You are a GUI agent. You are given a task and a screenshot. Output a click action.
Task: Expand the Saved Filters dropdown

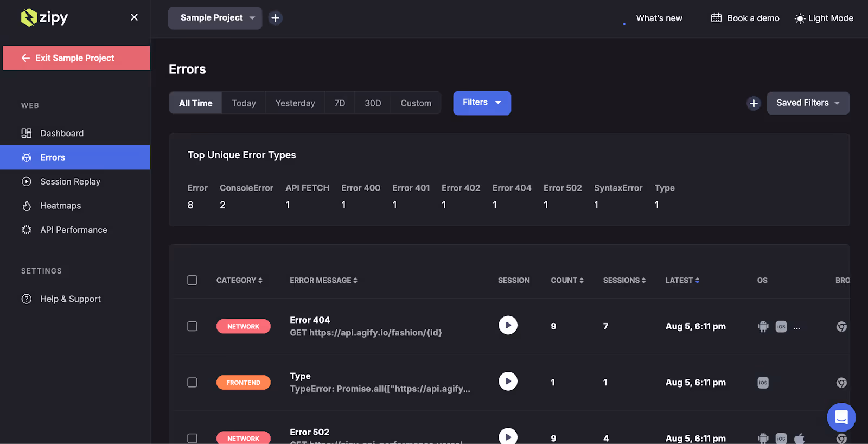coord(808,103)
